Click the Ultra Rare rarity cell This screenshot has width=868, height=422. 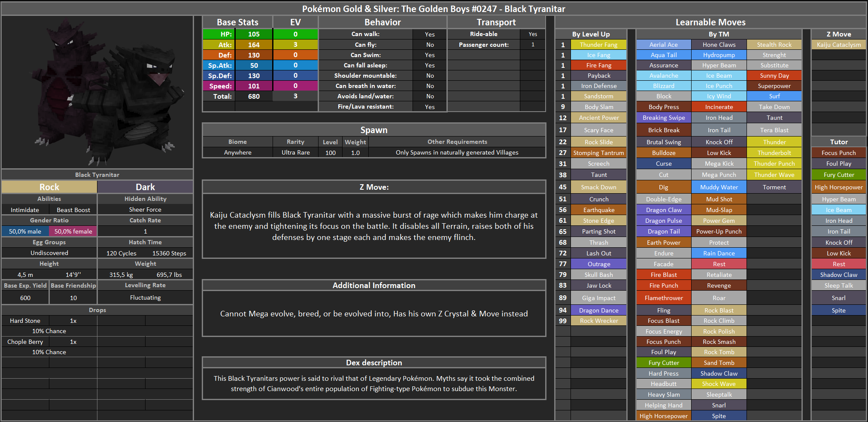pos(295,152)
